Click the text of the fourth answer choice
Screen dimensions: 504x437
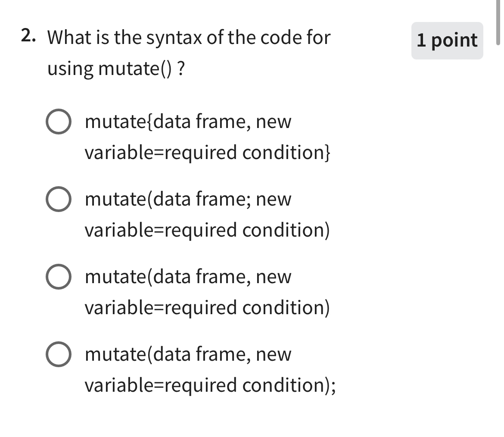207,370
